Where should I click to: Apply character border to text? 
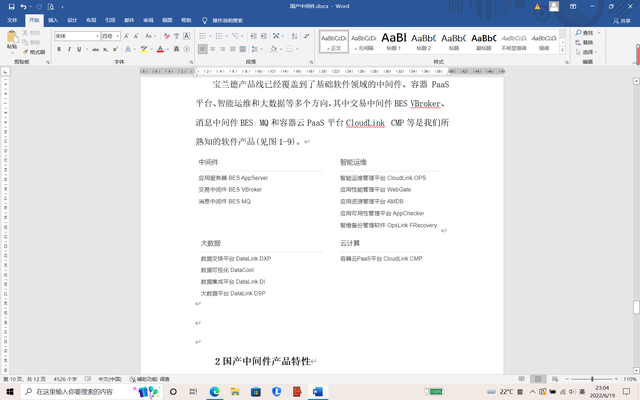pyautogui.click(x=187, y=36)
